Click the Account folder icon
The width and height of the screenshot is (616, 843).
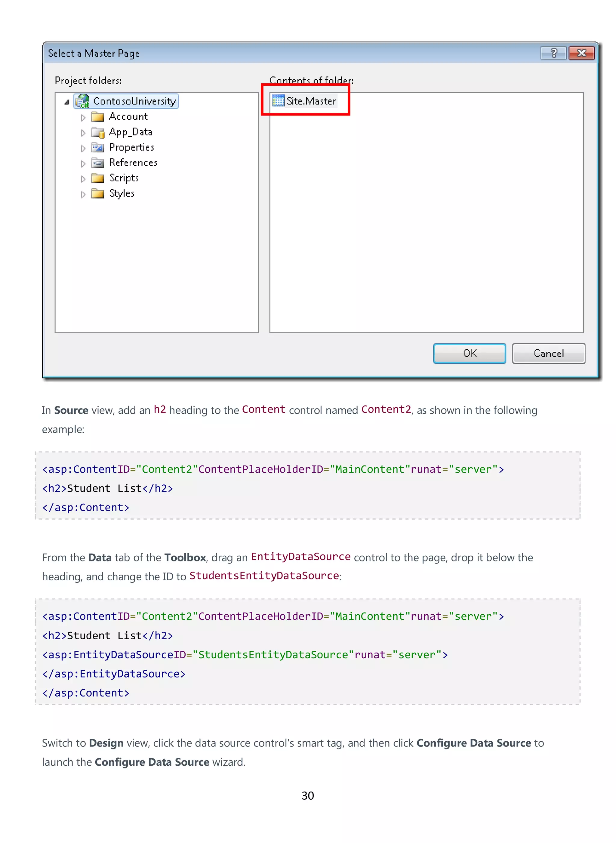coord(98,117)
